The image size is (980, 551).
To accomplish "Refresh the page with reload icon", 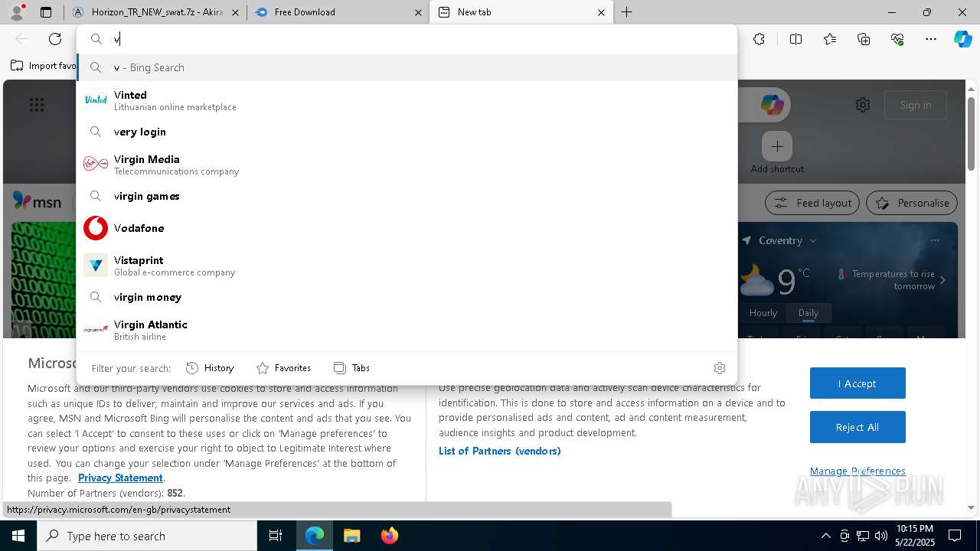I will click(55, 39).
